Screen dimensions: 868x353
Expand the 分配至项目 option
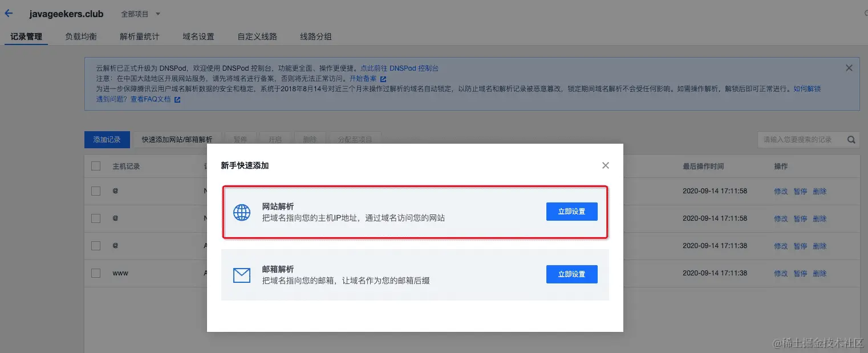(x=355, y=139)
